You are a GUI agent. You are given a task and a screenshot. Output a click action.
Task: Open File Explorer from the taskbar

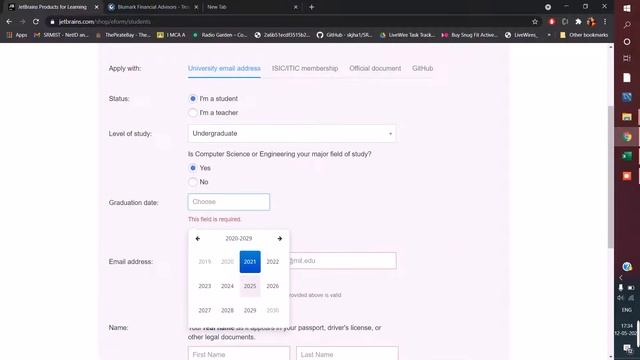coord(627,117)
